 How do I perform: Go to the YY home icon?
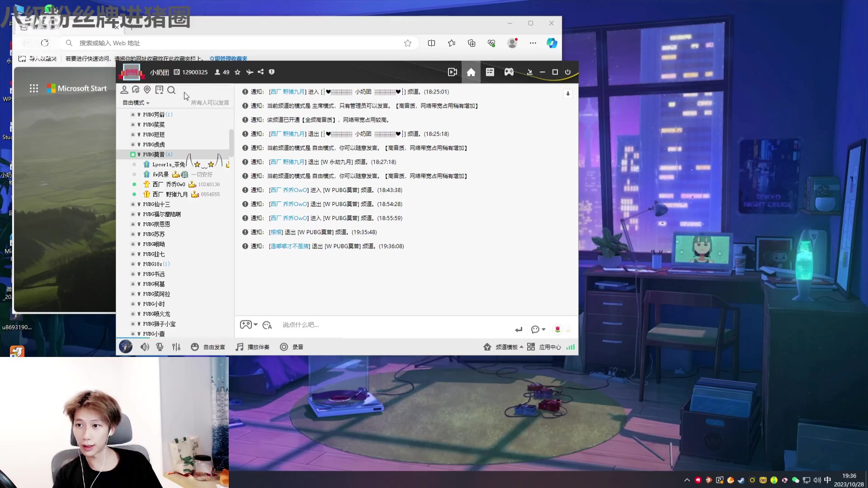[471, 72]
